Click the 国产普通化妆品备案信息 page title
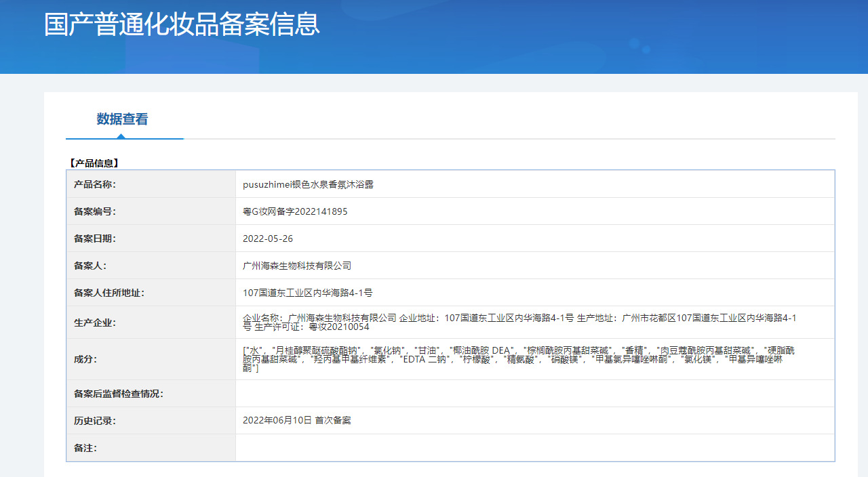This screenshot has height=477, width=868. click(182, 24)
